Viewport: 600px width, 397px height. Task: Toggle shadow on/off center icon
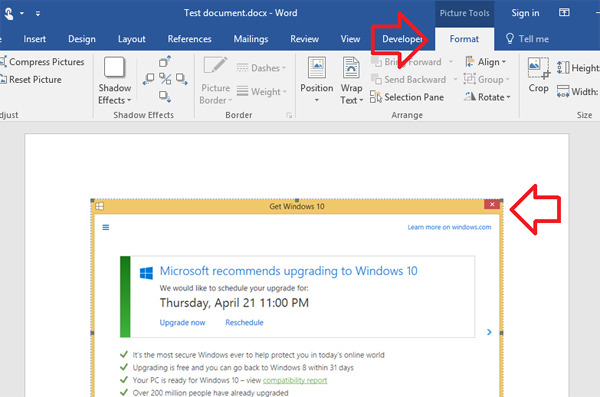[x=165, y=79]
